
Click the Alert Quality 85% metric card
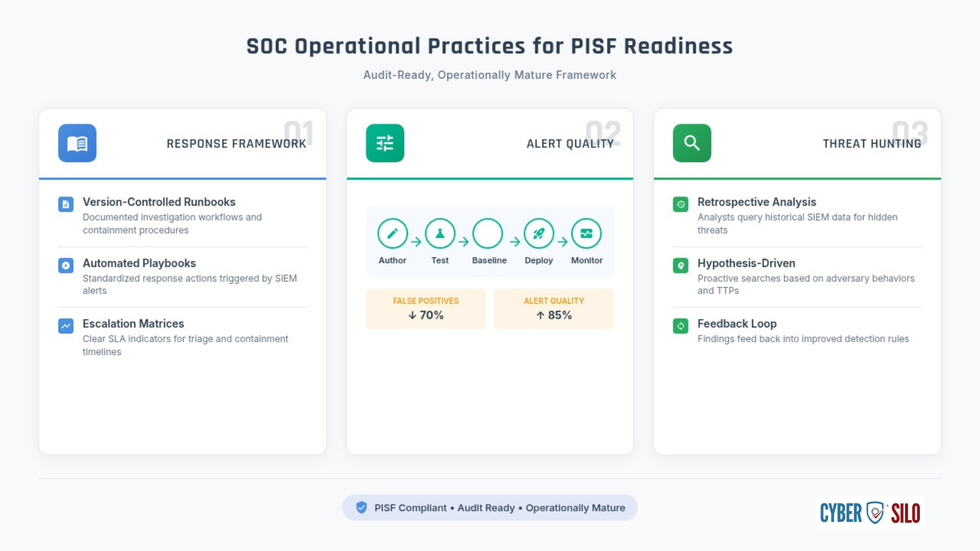[x=554, y=309]
